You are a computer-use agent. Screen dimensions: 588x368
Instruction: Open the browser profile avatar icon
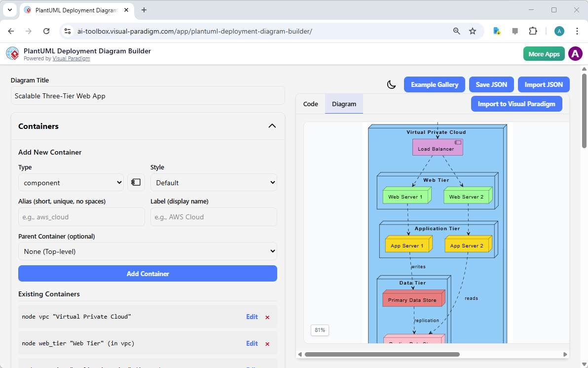click(x=559, y=31)
